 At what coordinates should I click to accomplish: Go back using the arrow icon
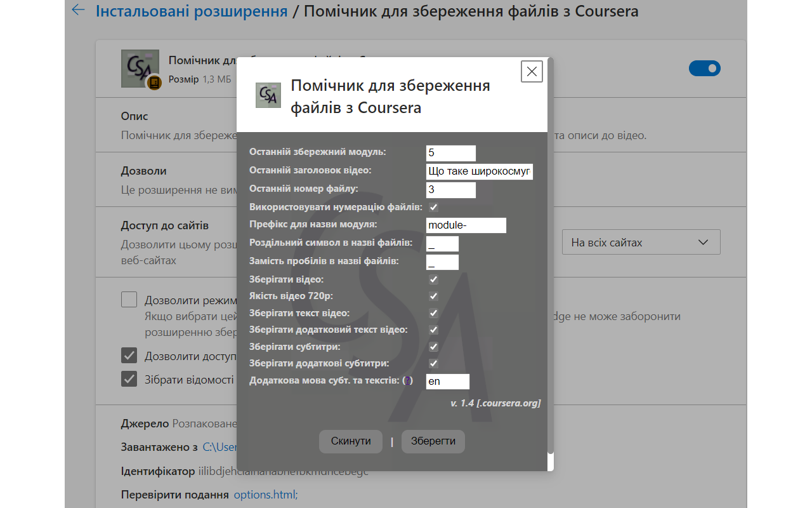[x=78, y=10]
